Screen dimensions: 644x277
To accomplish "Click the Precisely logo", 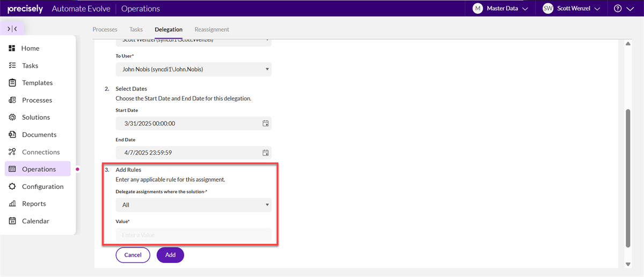I will point(25,9).
